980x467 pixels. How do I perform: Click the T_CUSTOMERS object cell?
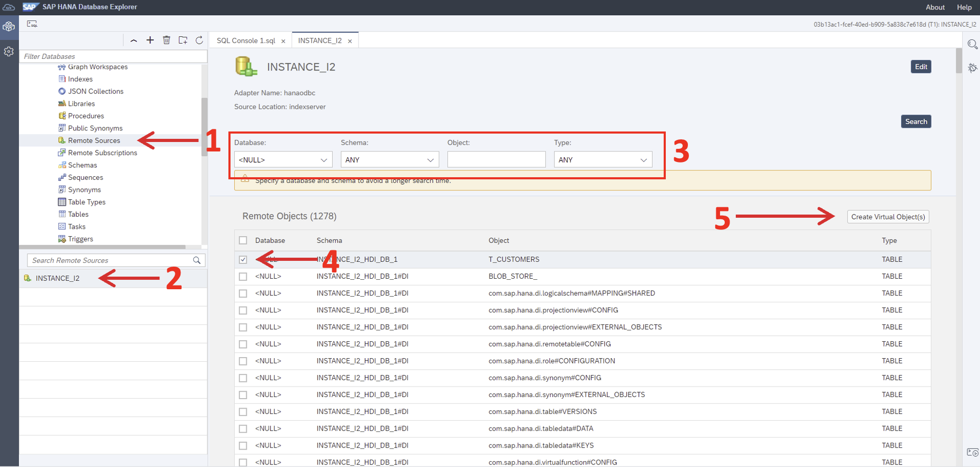point(514,259)
